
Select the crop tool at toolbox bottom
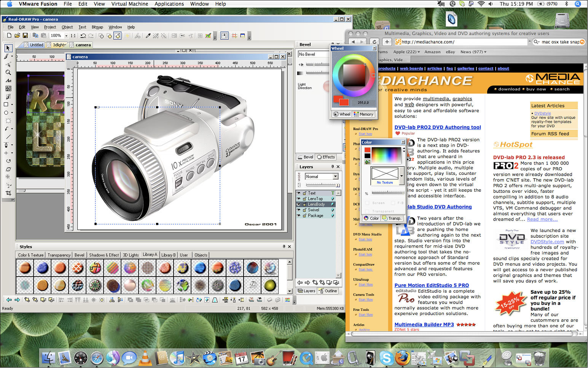(x=8, y=193)
